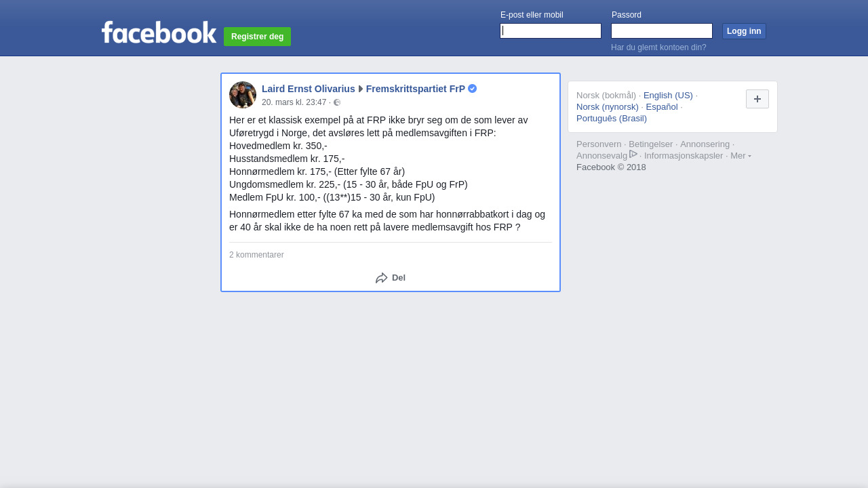Focus the Passord input field
This screenshot has height=488, width=868.
[x=662, y=31]
